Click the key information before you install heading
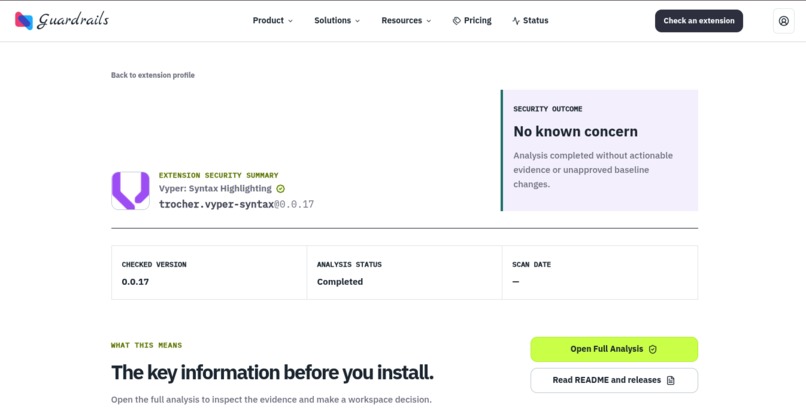The image size is (806, 408). click(x=272, y=373)
